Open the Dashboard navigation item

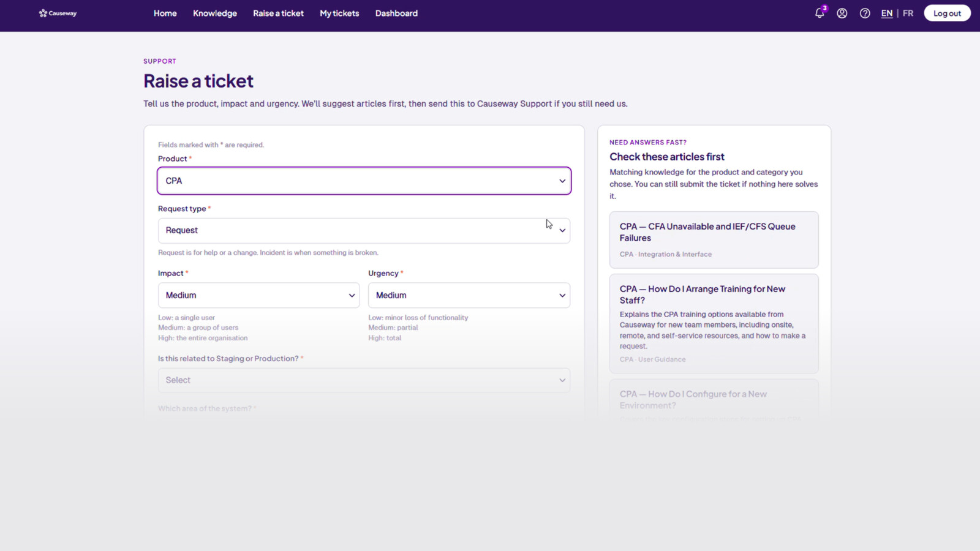point(396,13)
